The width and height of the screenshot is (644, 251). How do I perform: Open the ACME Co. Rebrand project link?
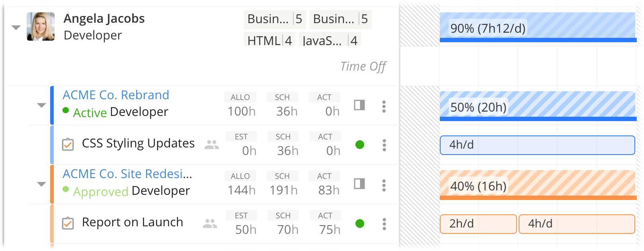click(x=116, y=95)
